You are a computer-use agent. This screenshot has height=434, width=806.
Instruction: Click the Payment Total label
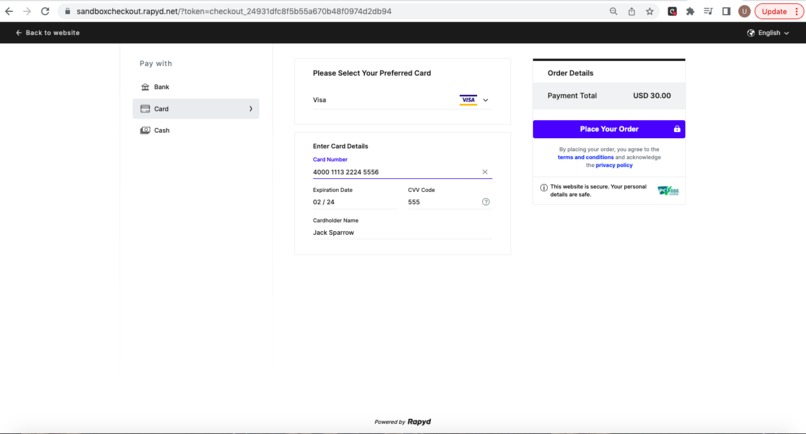(572, 96)
